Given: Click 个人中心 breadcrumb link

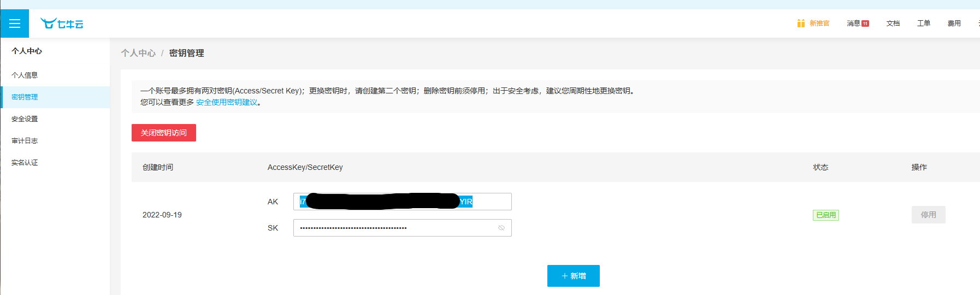Looking at the screenshot, I should click(138, 53).
